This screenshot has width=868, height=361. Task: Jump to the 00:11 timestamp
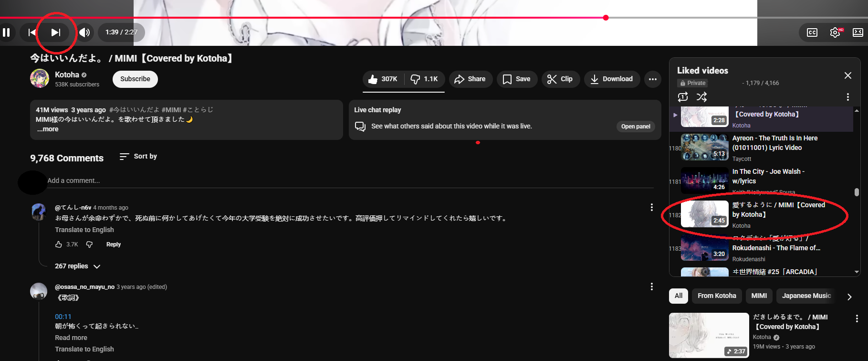coord(63,317)
